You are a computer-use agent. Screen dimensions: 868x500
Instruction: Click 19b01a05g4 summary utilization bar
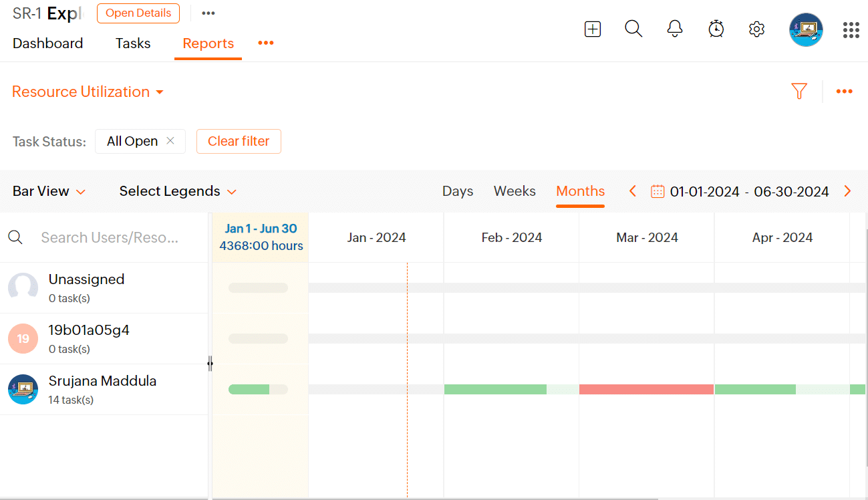(258, 338)
